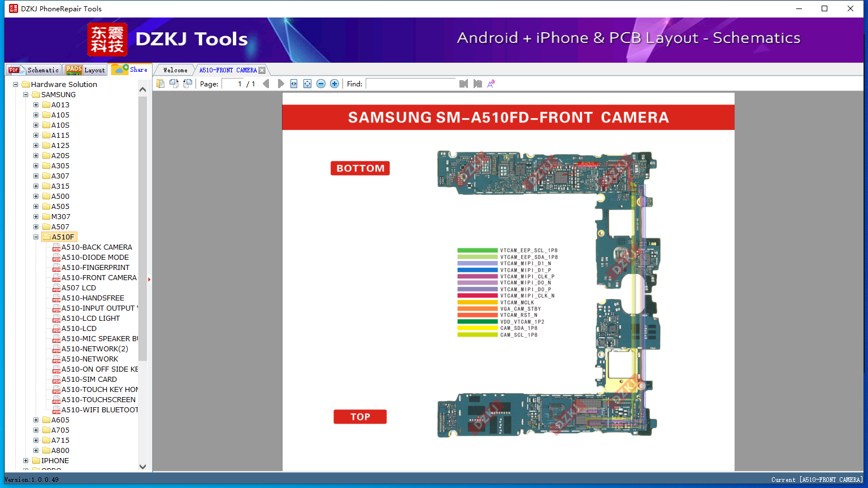Screen dimensions: 868x488
Task: Select the A510-FRONT CAMERA document tab
Action: click(228, 70)
